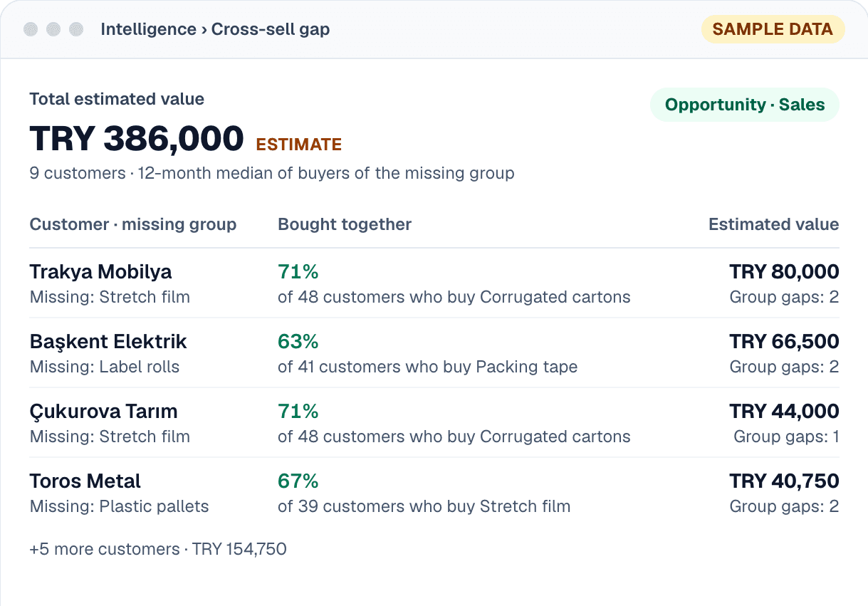This screenshot has height=606, width=868.
Task: Click the "Total estimated value" label
Action: tap(117, 99)
